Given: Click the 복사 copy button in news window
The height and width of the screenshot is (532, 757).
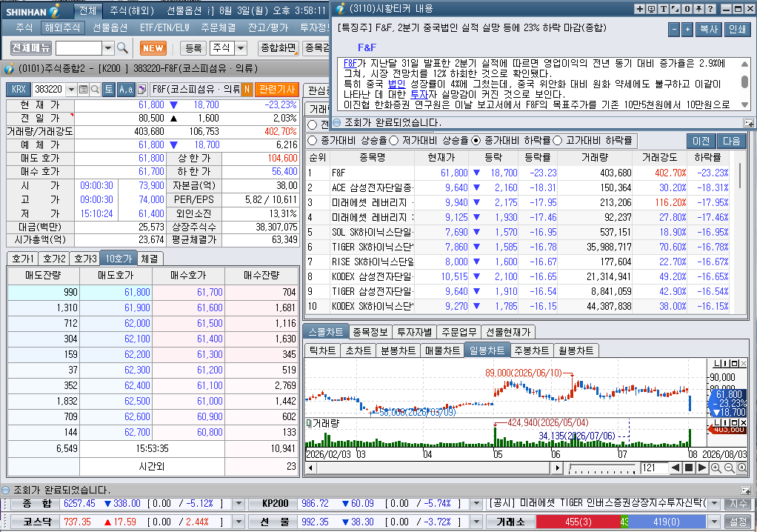Looking at the screenshot, I should (x=709, y=30).
